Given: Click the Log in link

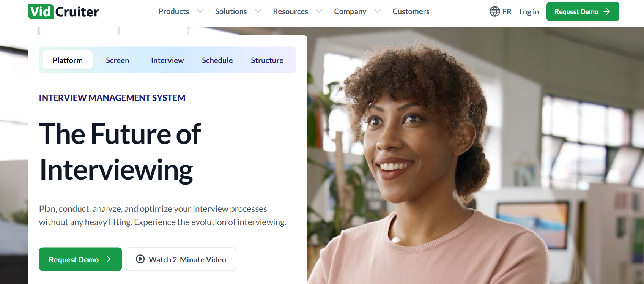Looking at the screenshot, I should [x=529, y=12].
